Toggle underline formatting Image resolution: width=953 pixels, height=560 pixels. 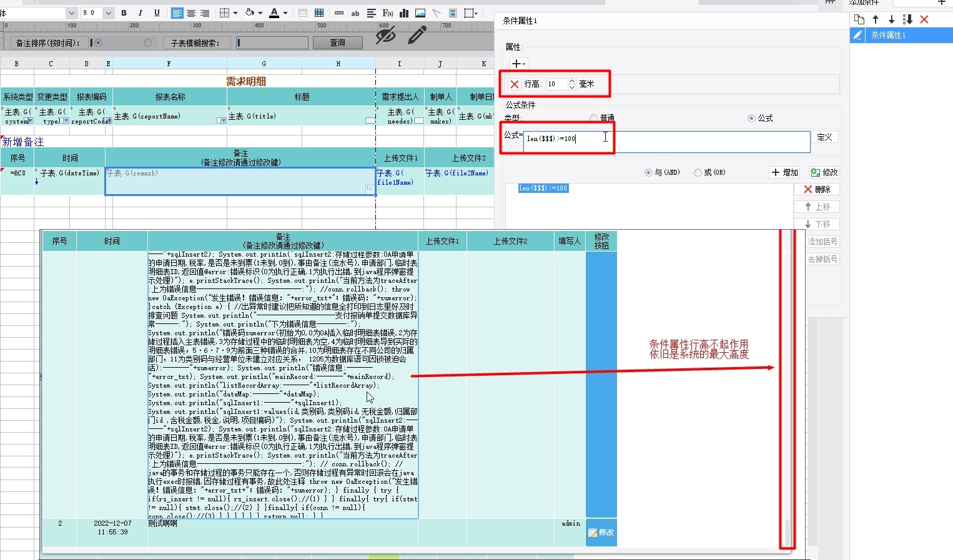click(x=157, y=12)
